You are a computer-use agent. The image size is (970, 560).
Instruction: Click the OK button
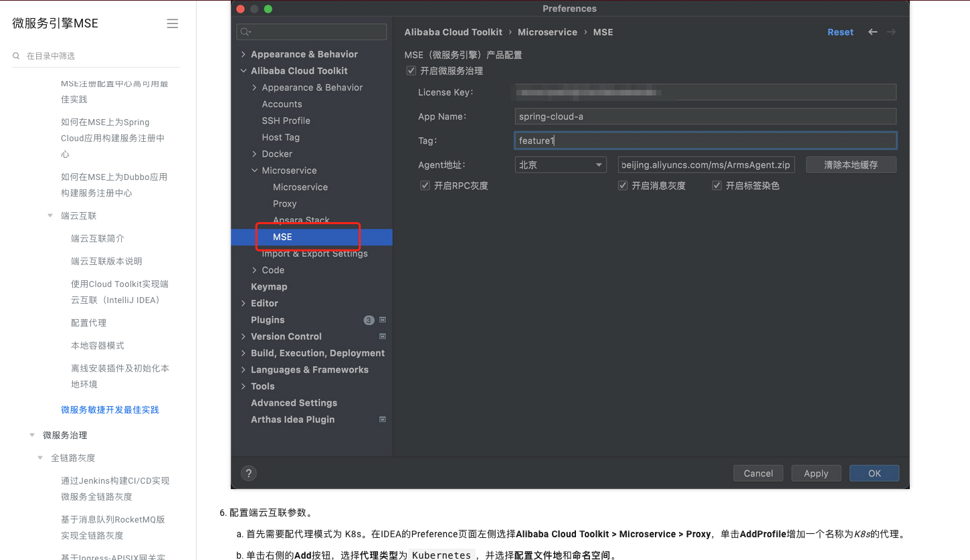[874, 473]
